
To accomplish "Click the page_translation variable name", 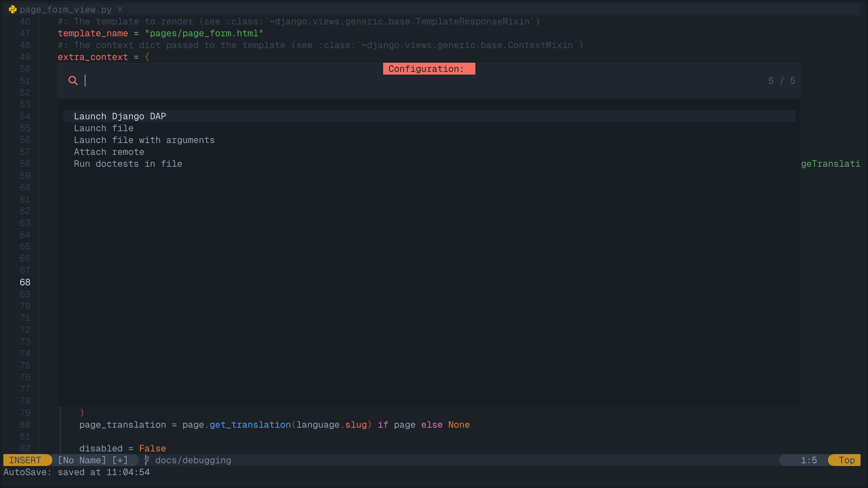I will [x=123, y=425].
